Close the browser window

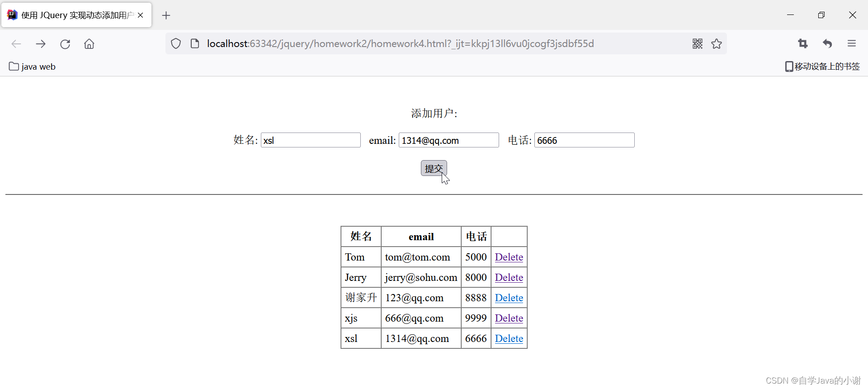coord(853,15)
